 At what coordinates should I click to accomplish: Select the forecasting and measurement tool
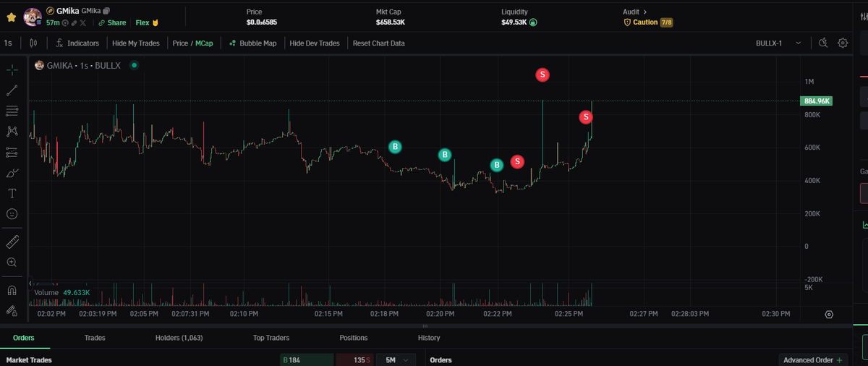[12, 153]
